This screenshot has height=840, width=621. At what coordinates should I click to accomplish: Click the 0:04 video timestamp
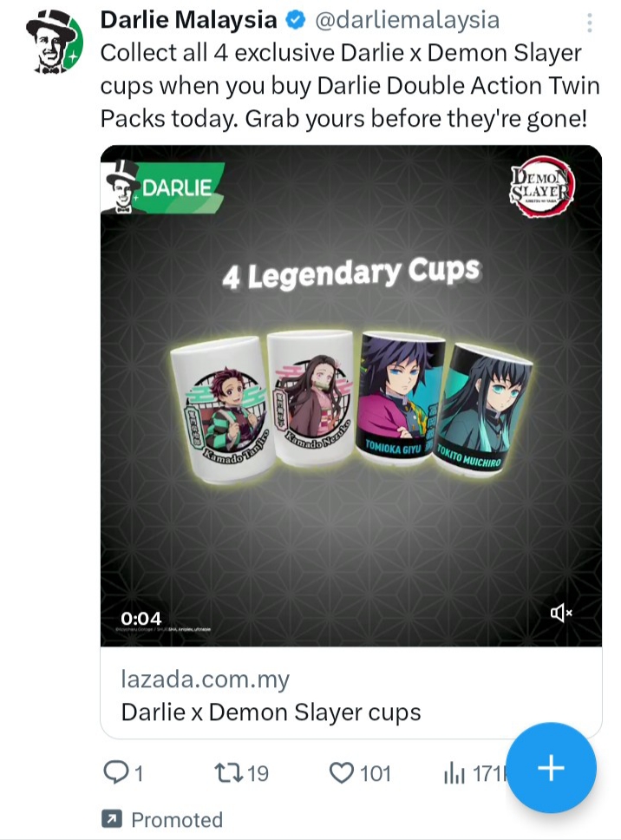point(141,618)
